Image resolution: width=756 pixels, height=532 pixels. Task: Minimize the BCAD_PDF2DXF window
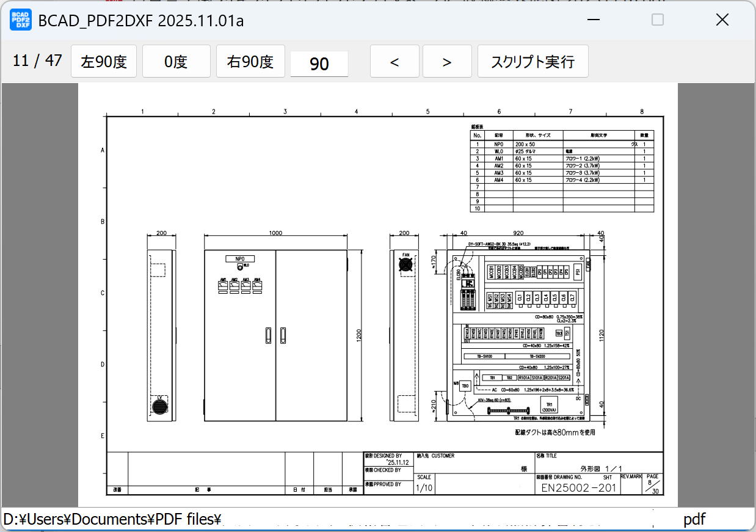pyautogui.click(x=593, y=20)
